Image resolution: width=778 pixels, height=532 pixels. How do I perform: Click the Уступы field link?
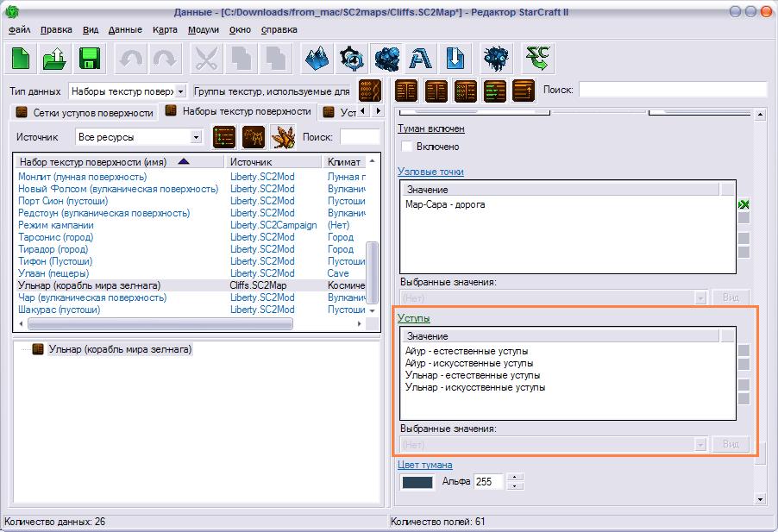coord(413,318)
